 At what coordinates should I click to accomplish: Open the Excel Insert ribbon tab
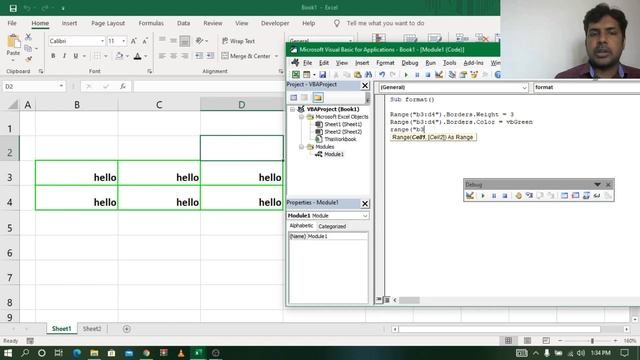point(69,23)
